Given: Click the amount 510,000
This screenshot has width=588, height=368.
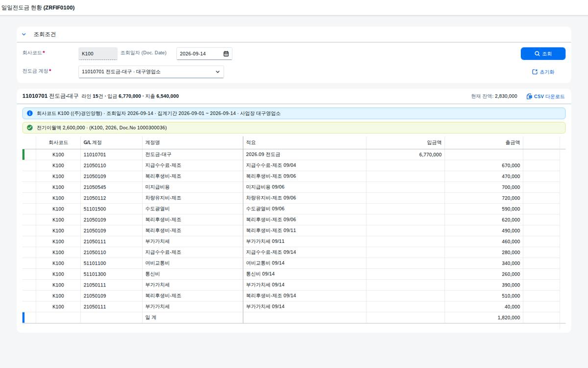Looking at the screenshot, I should pos(484,295).
